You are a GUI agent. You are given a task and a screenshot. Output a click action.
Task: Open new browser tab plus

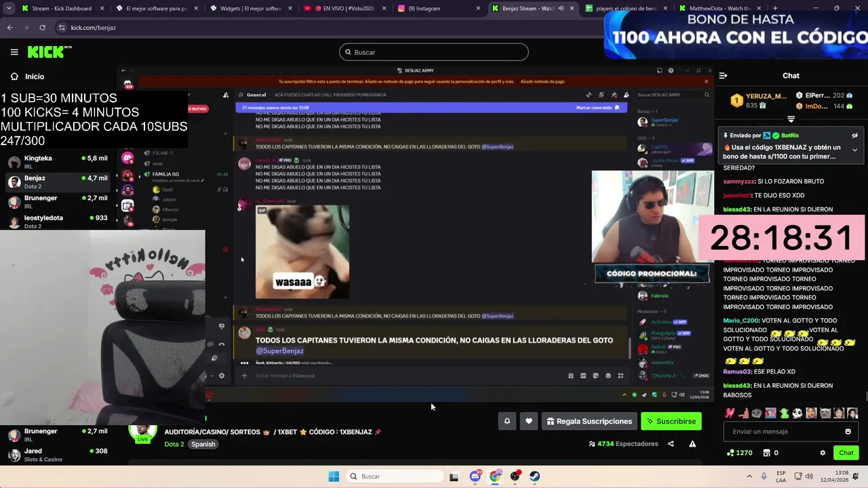point(774,8)
